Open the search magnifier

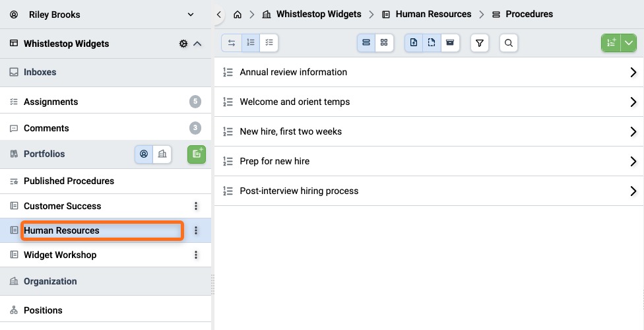pos(509,43)
